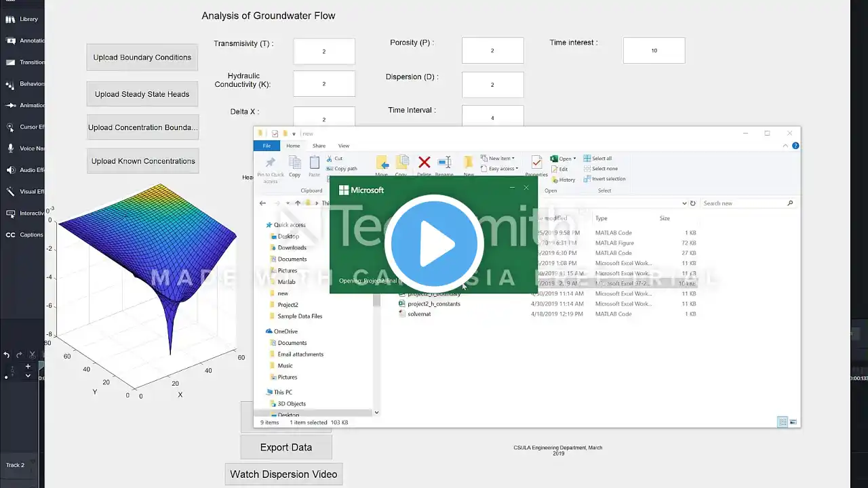Click the Time interest input field
868x488 pixels.
click(x=654, y=51)
